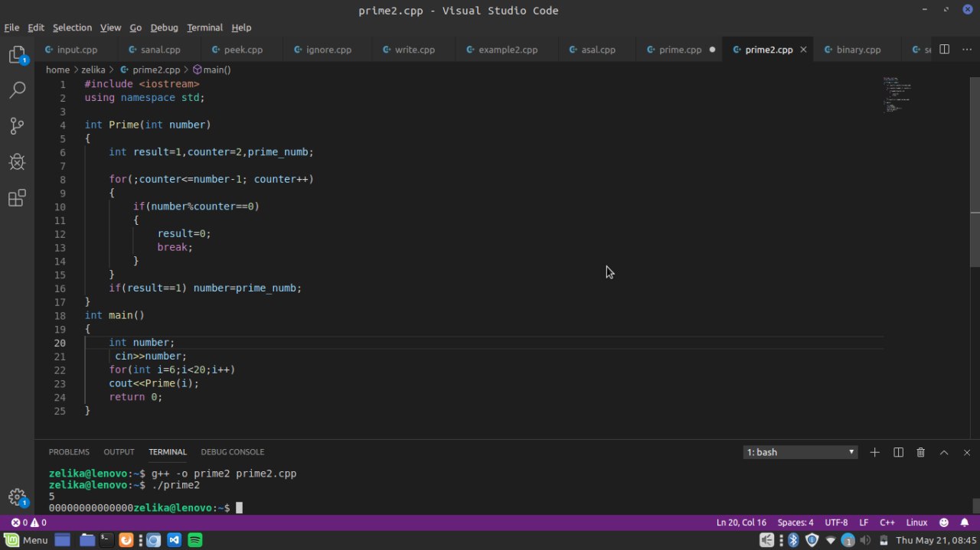Screen dimensions: 980x550
Task: Open the editor More Actions ellipsis menu
Action: [x=966, y=49]
